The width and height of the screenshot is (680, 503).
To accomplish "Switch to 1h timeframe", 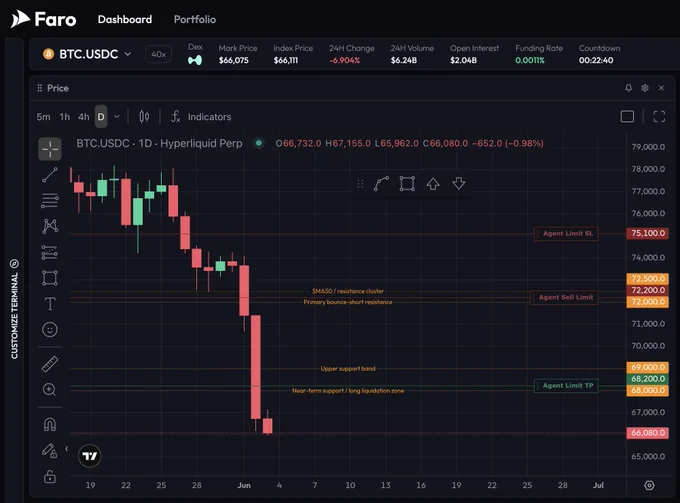I will tap(65, 117).
